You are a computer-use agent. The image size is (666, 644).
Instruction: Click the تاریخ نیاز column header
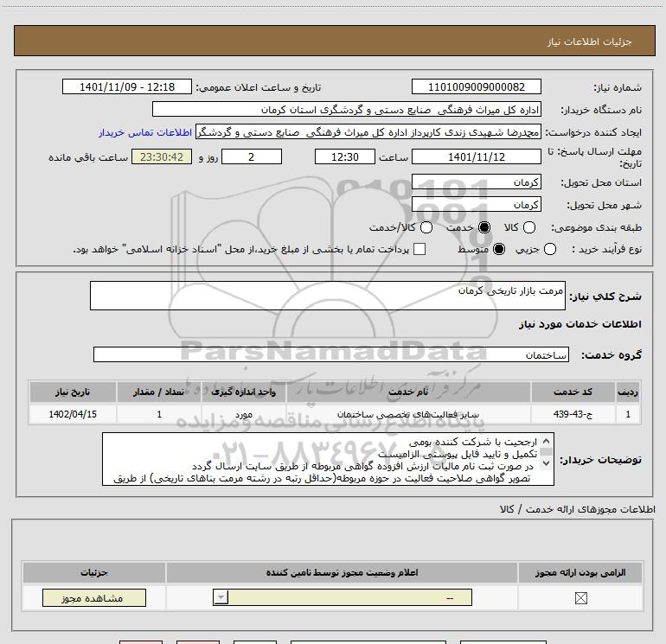73,392
